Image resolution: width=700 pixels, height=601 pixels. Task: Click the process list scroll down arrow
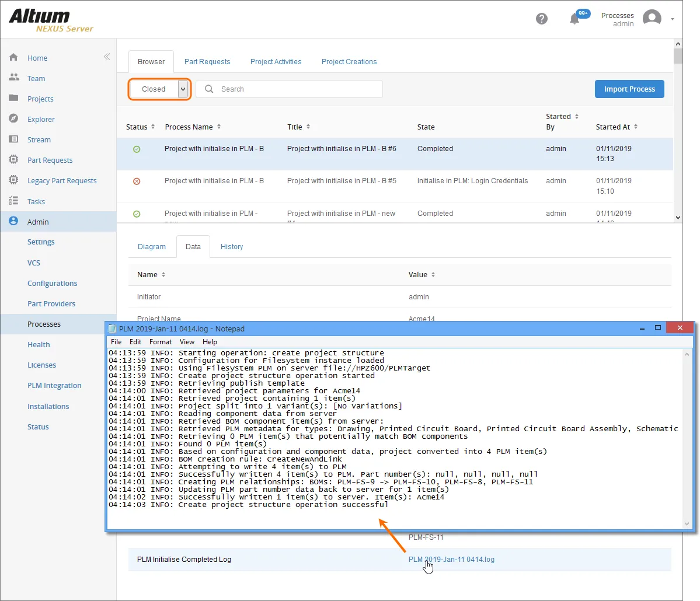click(678, 218)
